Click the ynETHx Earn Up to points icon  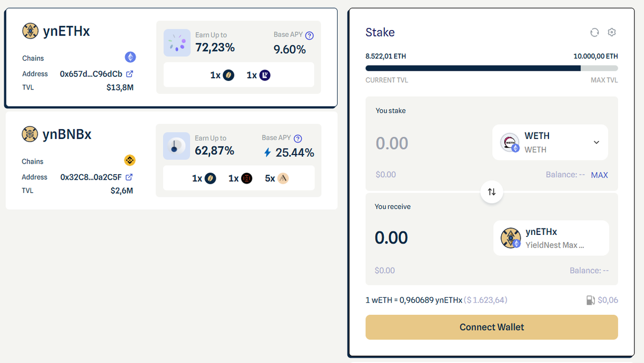[177, 43]
